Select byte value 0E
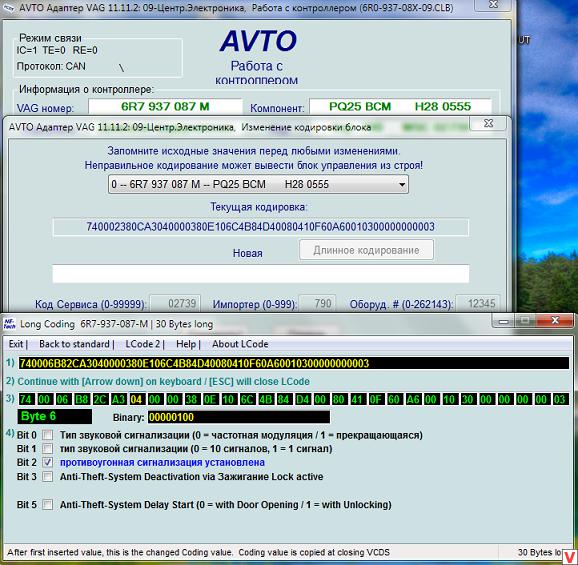The height and width of the screenshot is (565, 578). [210, 399]
